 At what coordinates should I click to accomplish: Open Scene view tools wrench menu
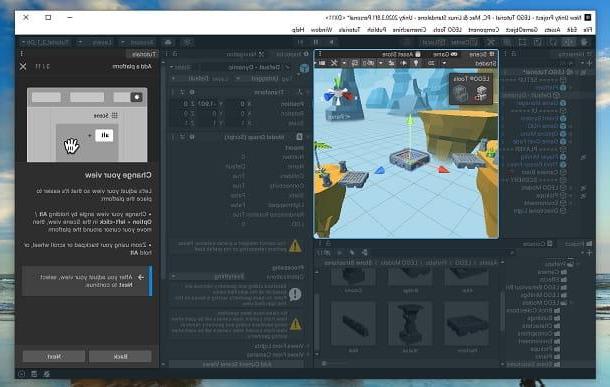pos(333,63)
